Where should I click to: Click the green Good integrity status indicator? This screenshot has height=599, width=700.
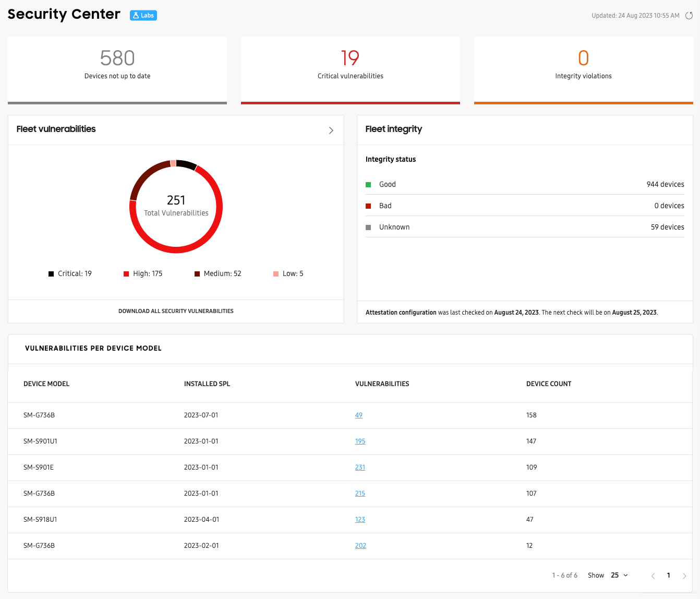tap(368, 185)
